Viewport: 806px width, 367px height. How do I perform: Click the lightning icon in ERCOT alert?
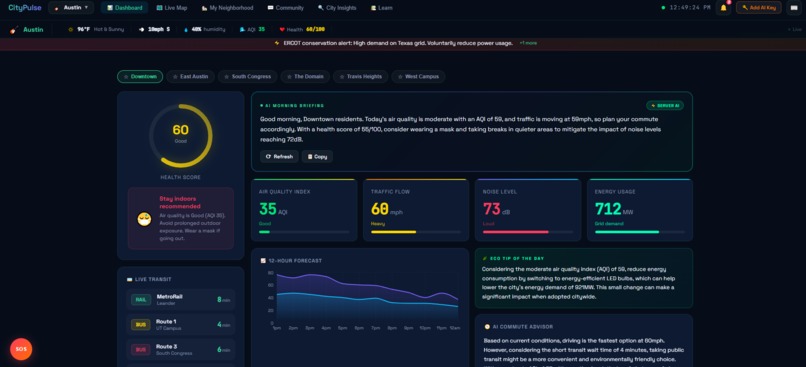click(x=277, y=43)
